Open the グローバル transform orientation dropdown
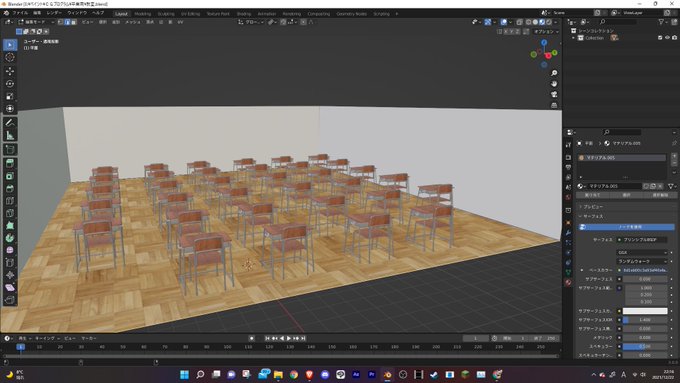 tap(252, 22)
